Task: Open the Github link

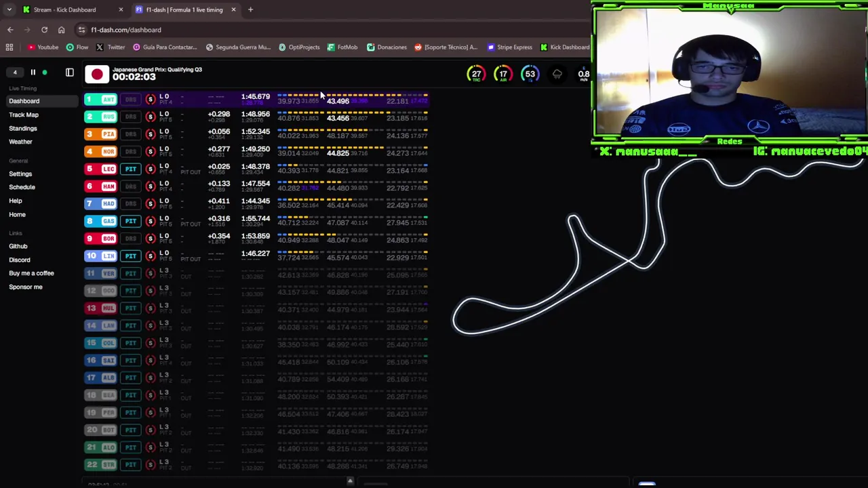Action: tap(18, 246)
